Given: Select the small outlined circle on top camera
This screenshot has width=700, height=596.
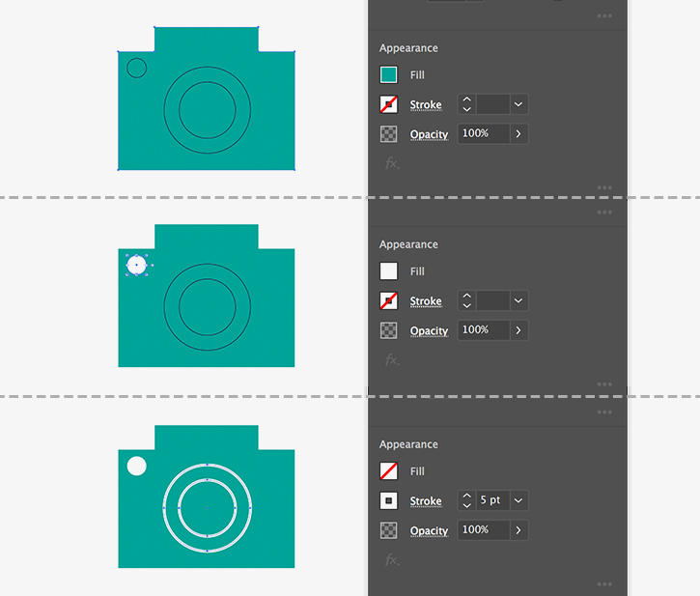Looking at the screenshot, I should pos(136,68).
